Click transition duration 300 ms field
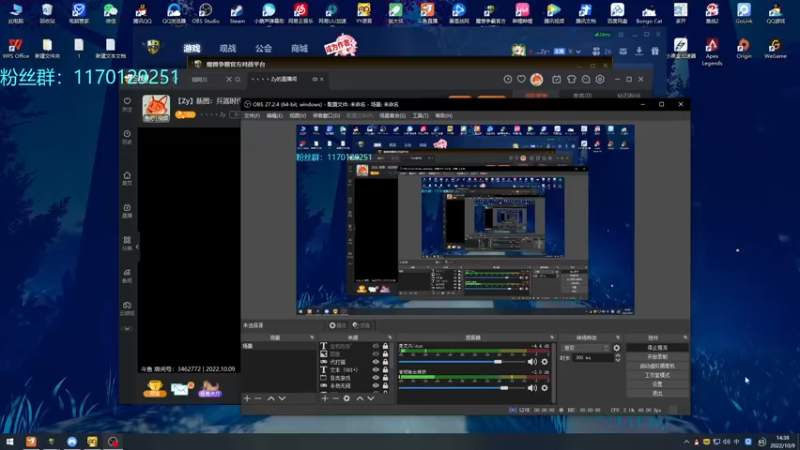This screenshot has height=450, width=800. coord(593,358)
